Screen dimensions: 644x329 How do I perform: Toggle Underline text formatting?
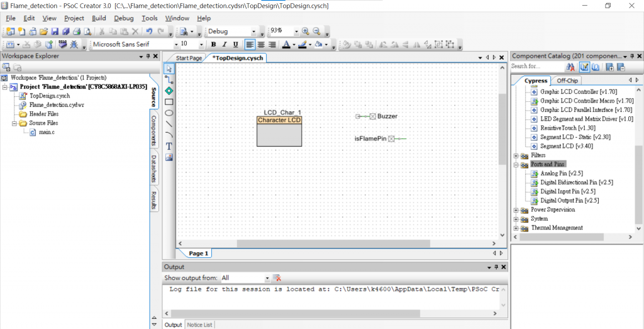[x=235, y=44]
